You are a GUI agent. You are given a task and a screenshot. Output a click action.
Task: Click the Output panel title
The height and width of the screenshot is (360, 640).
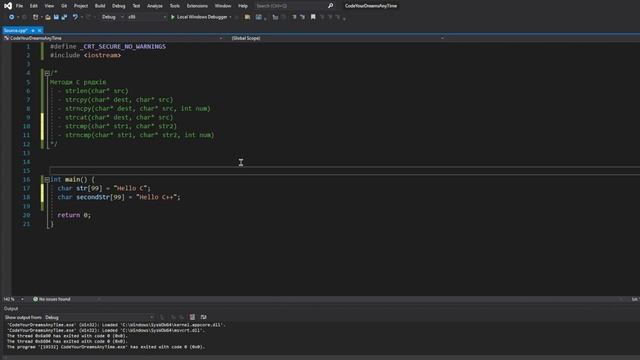click(x=11, y=309)
